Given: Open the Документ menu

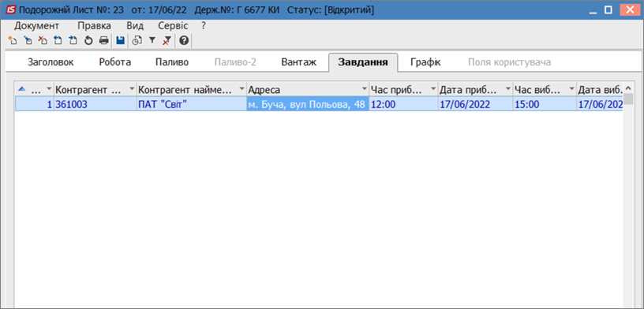Looking at the screenshot, I should click(36, 26).
